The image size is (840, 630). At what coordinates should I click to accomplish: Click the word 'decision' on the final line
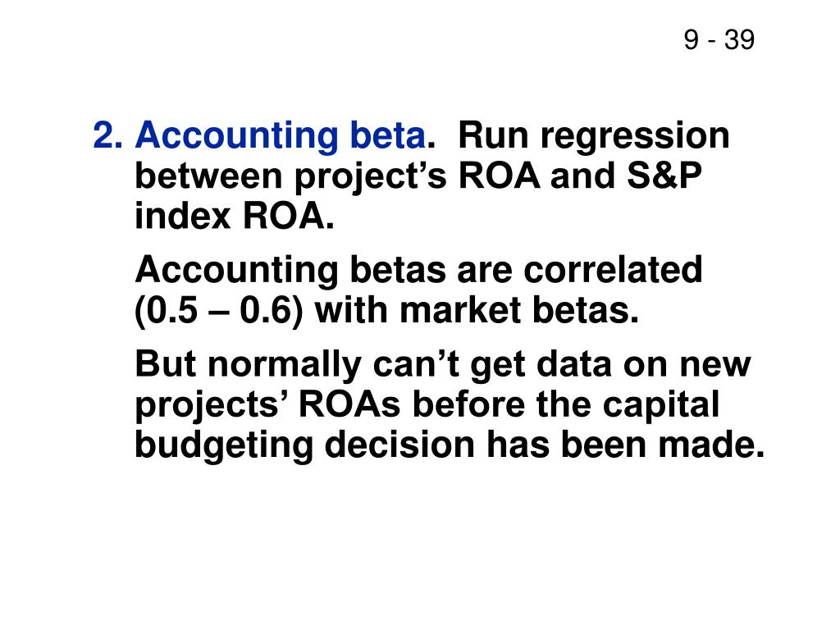[399, 445]
